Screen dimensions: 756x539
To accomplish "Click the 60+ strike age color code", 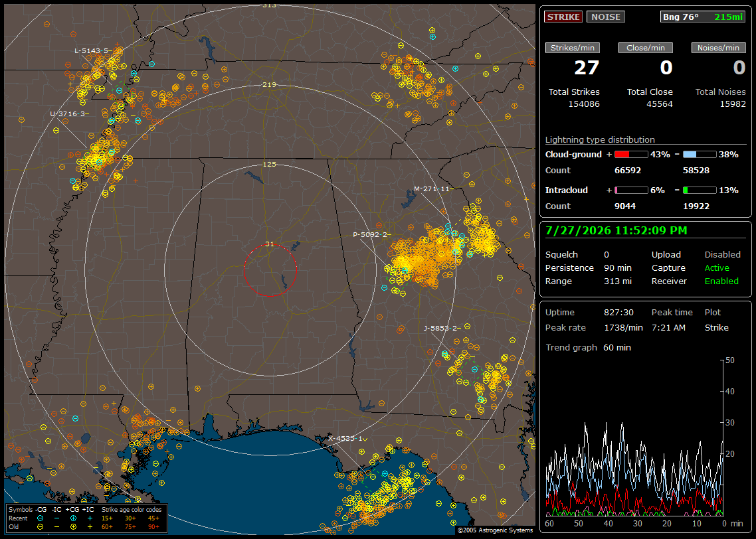I will [x=107, y=527].
